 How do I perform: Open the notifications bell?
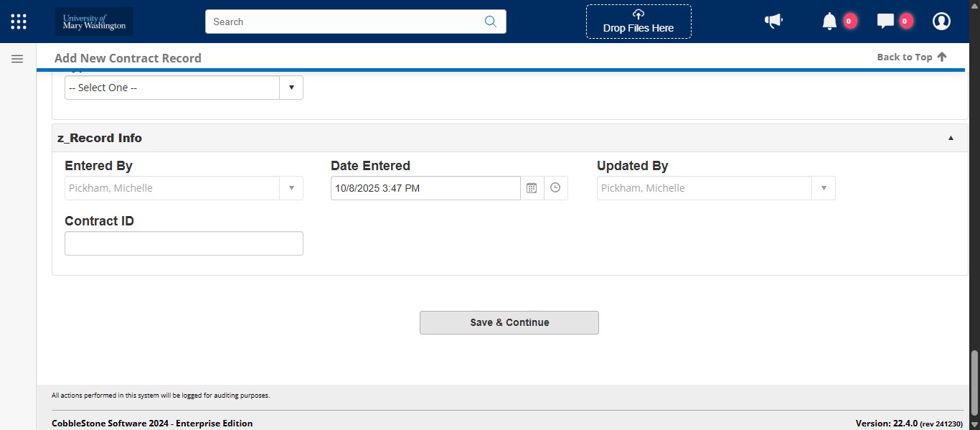(x=829, y=22)
